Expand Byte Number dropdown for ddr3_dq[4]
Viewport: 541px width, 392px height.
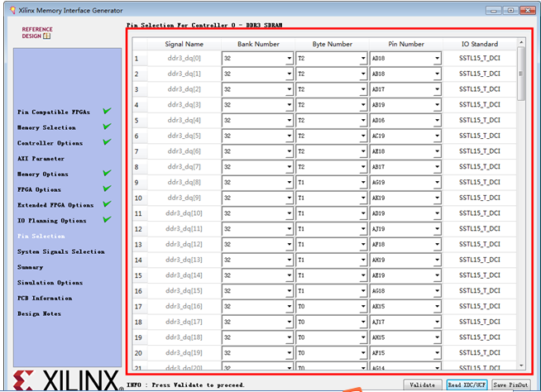click(x=331, y=121)
